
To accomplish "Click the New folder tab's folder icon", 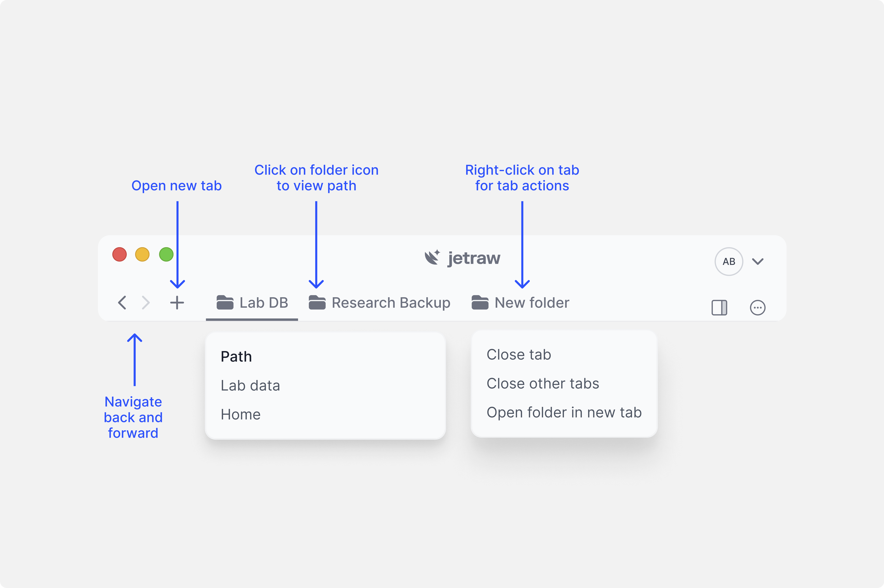I will 480,302.
